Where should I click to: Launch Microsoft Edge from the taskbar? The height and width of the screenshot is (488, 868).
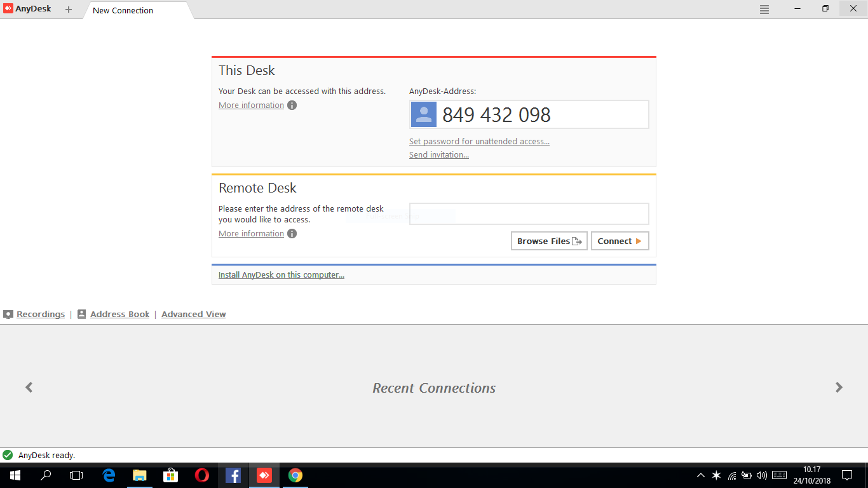click(x=109, y=475)
